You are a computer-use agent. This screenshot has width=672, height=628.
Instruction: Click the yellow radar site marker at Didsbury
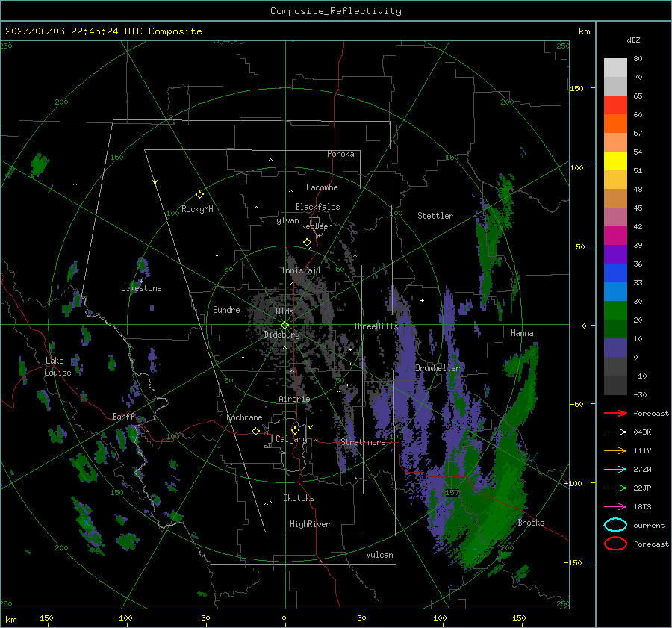(x=284, y=326)
